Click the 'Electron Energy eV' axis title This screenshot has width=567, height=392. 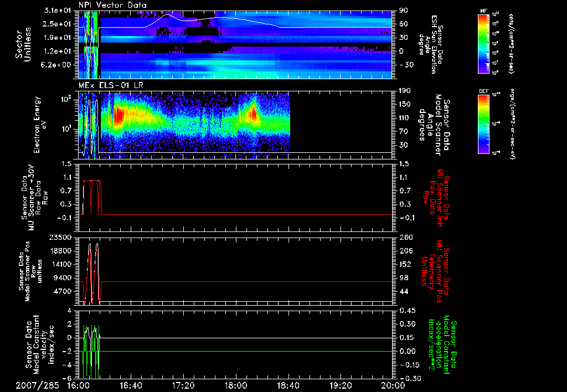41,125
